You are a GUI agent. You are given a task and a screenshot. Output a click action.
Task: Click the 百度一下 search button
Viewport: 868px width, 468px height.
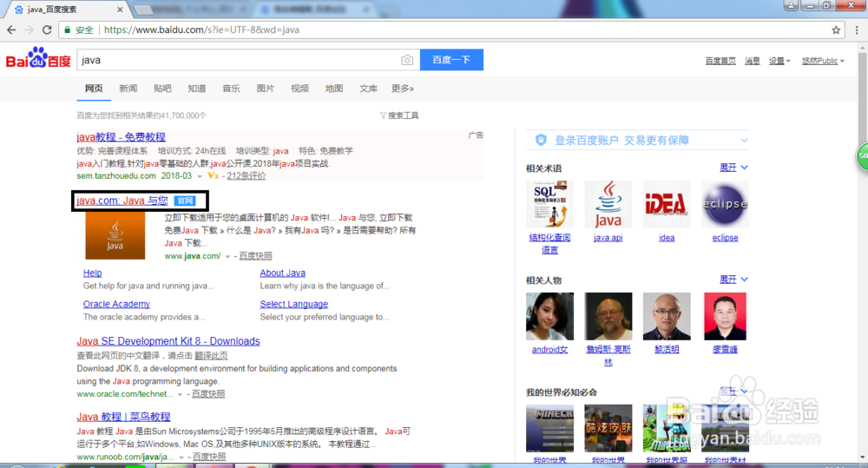[x=451, y=60]
